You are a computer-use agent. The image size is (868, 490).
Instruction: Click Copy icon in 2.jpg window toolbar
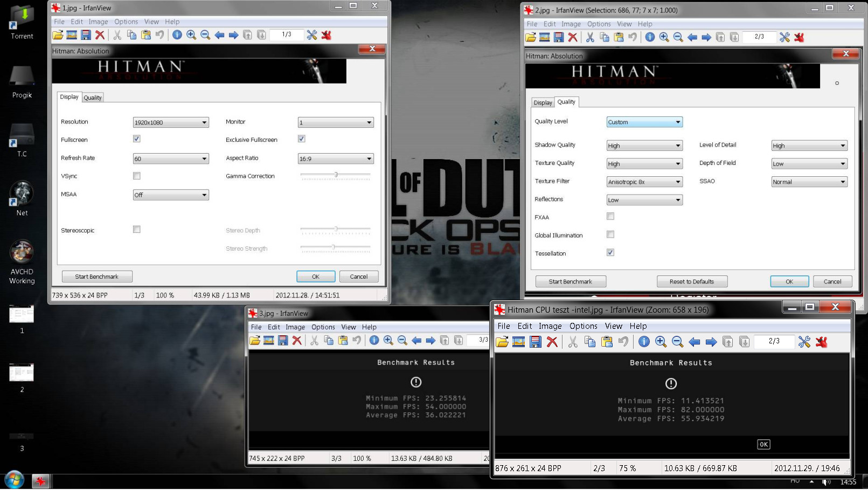pyautogui.click(x=605, y=37)
